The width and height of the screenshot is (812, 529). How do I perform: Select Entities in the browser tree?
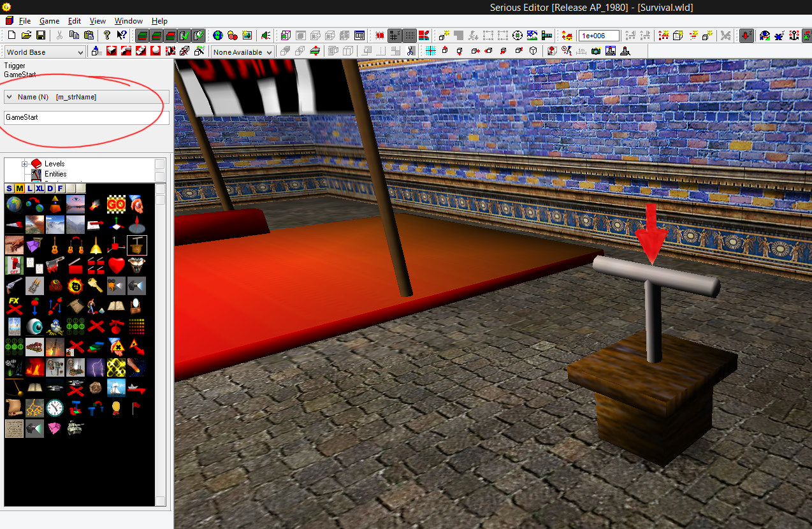(x=55, y=174)
